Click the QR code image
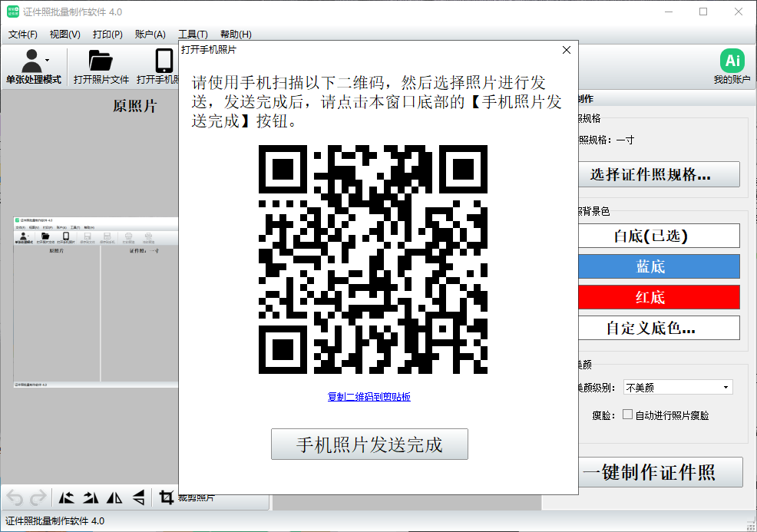The height and width of the screenshot is (532, 757). point(372,259)
